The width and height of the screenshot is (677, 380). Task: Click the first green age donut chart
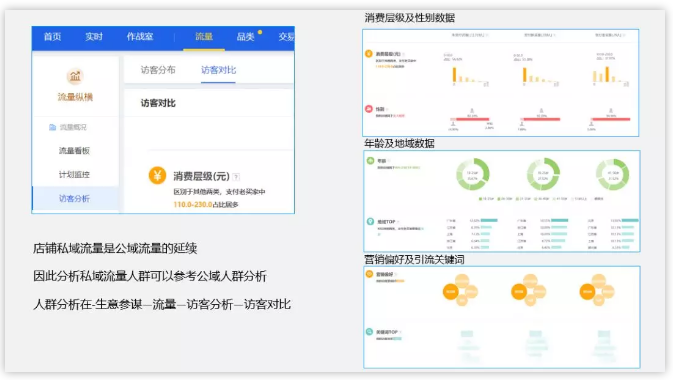472,174
